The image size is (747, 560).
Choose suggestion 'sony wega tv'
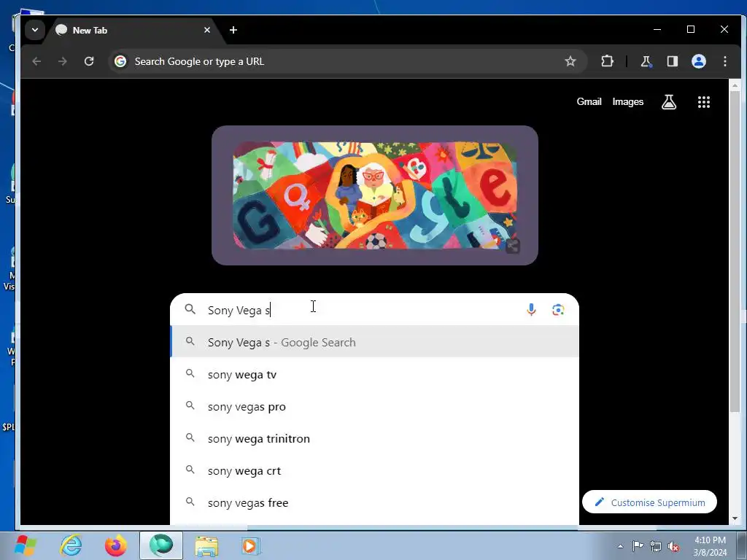375,374
